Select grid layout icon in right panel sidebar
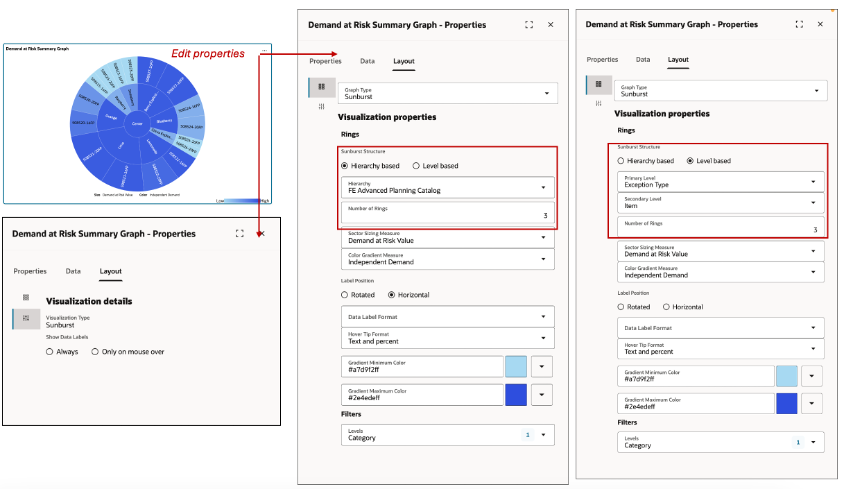 pyautogui.click(x=598, y=84)
